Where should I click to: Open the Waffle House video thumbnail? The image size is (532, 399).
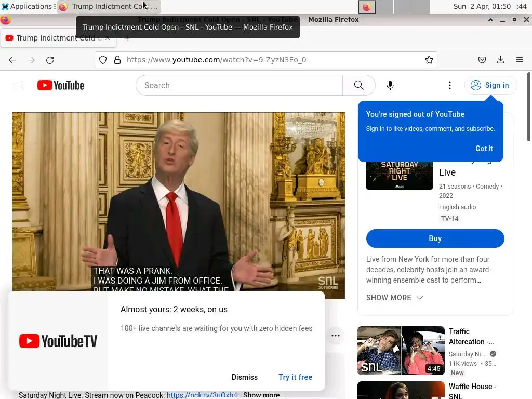(x=401, y=390)
